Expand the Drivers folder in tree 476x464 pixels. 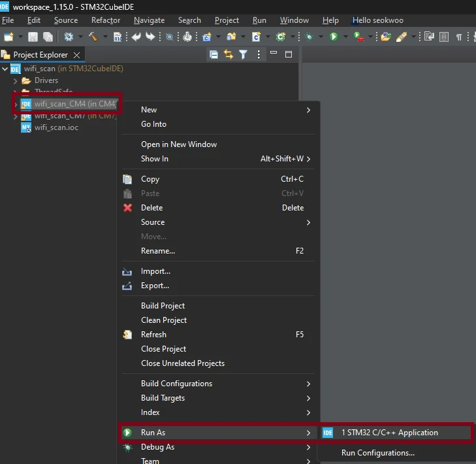[16, 80]
